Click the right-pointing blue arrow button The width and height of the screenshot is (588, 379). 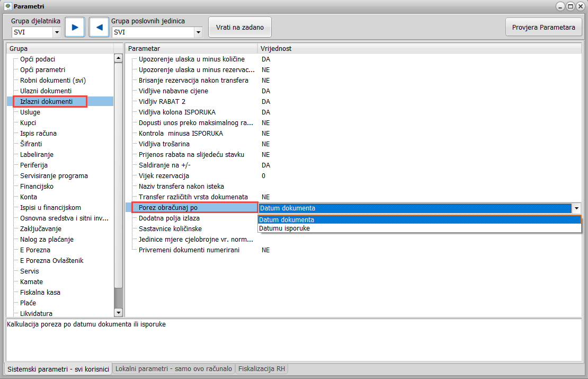pos(75,27)
